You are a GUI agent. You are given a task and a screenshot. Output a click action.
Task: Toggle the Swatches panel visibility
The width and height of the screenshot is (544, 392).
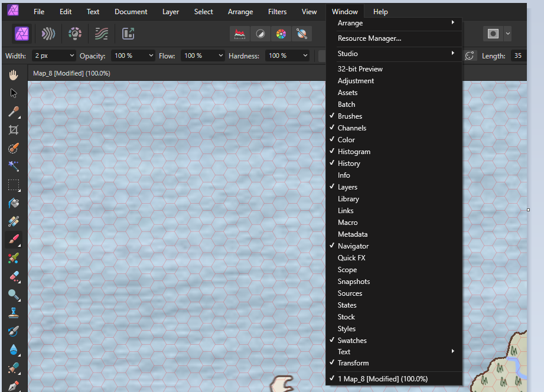click(x=351, y=340)
